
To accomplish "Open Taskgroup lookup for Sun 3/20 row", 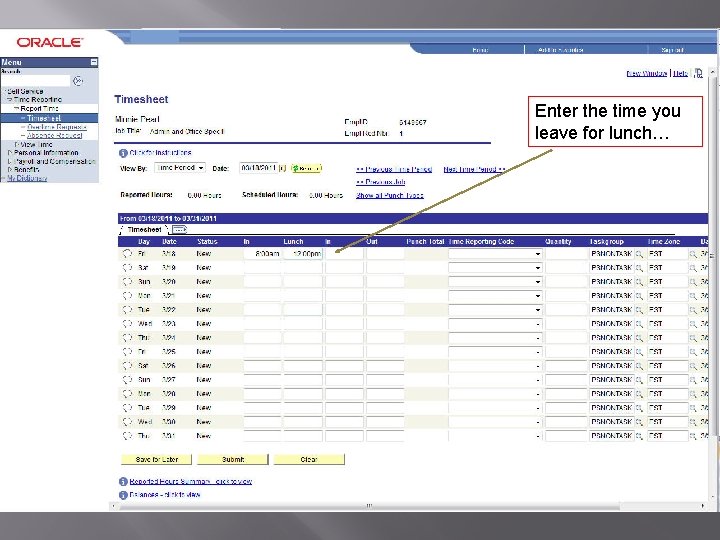I will [639, 282].
